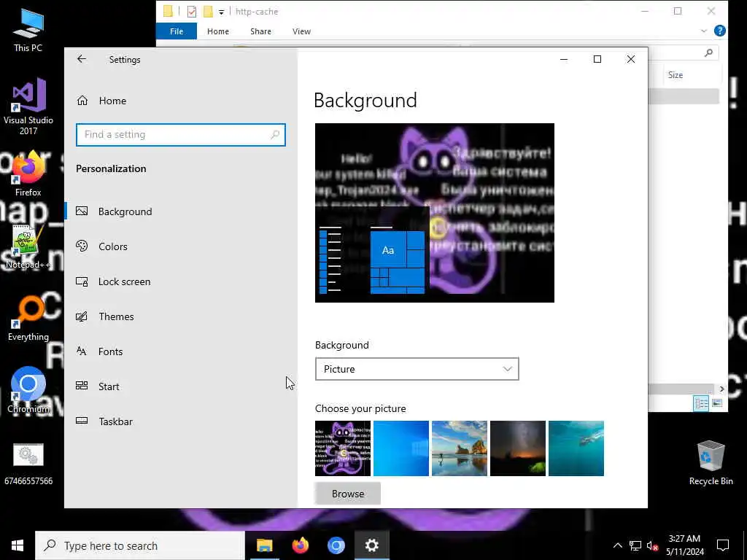Select Visual Studio 2017 desktop shortcut
The height and width of the screenshot is (560, 747).
[28, 106]
